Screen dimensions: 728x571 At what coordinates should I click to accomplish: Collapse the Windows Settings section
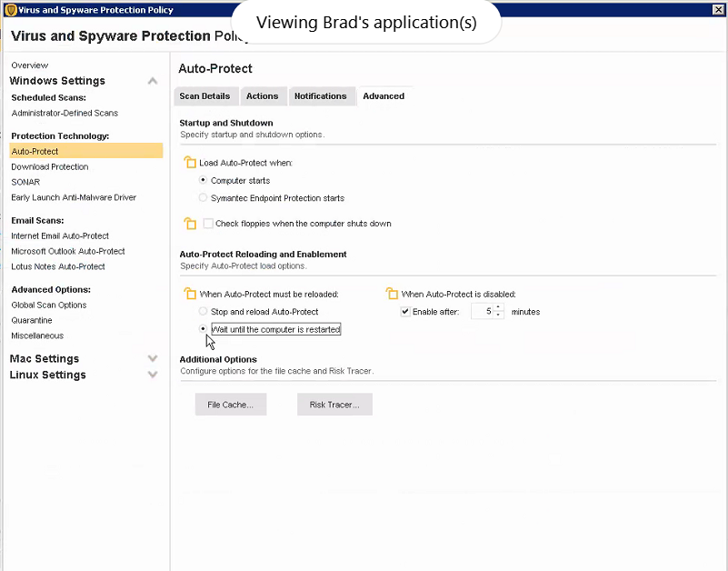[153, 81]
